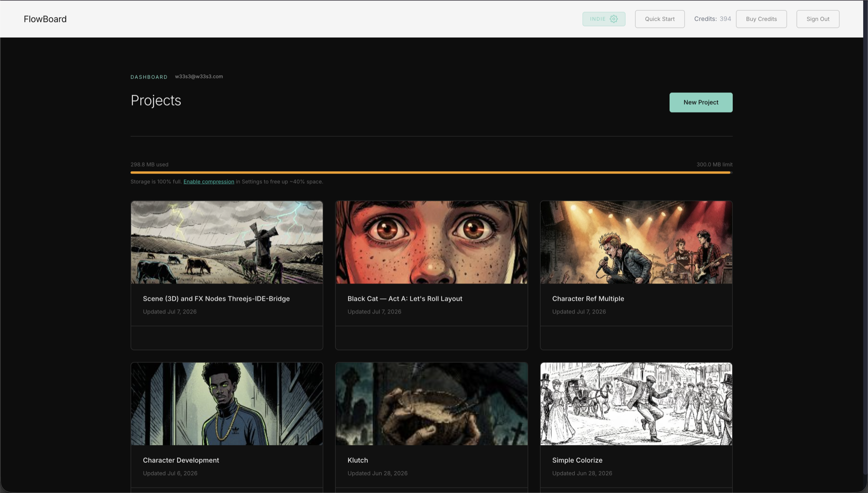Follow the Enable compression link
Viewport: 868px width, 493px height.
pyautogui.click(x=209, y=182)
